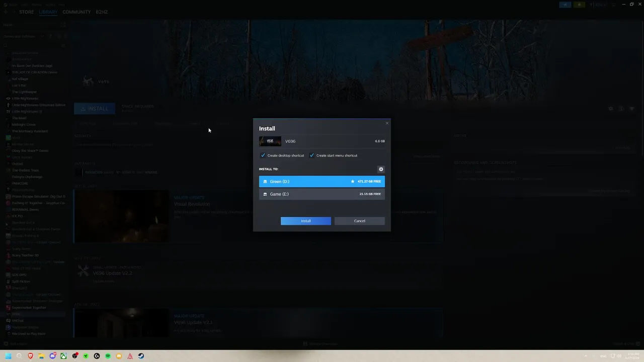
Task: Select Little Nightmares II in library list
Action: pos(27,112)
